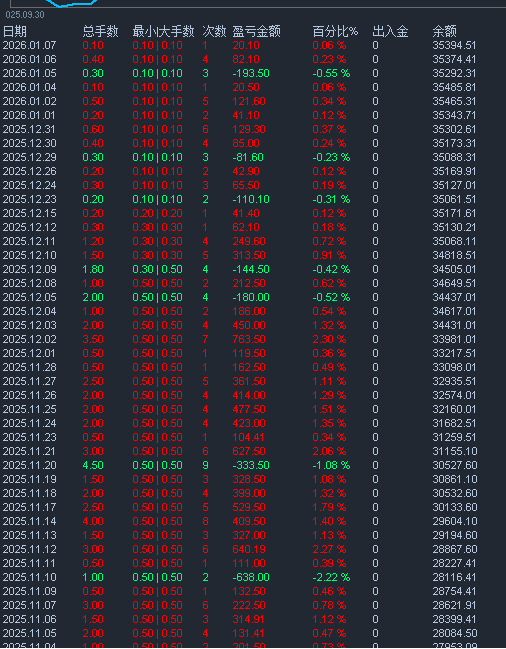Click profit amount 763.50
Viewport: 506px width, 649px height.
249,339
